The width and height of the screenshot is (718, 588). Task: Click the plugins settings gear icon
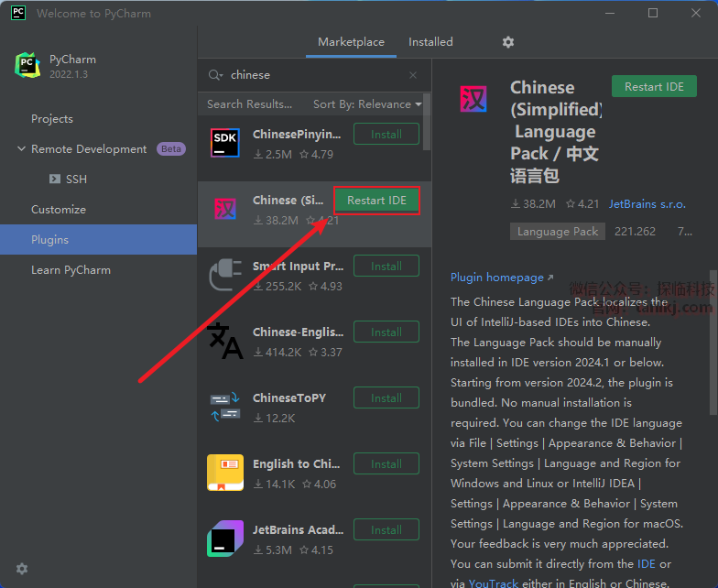point(508,42)
